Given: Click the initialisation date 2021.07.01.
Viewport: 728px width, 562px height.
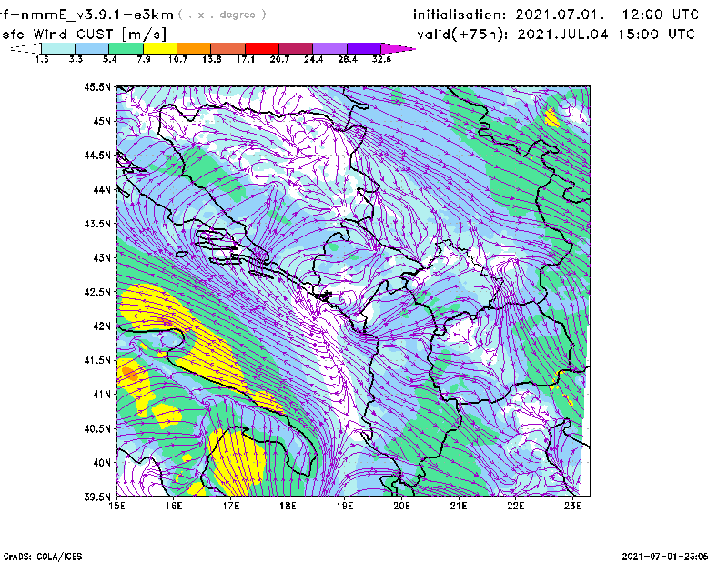Looking at the screenshot, I should point(560,15).
